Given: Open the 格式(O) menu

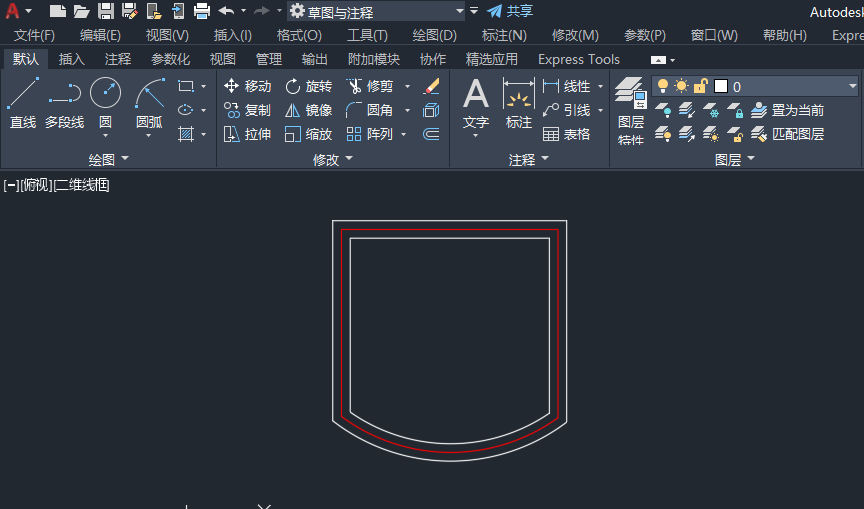Looking at the screenshot, I should pyautogui.click(x=299, y=35).
